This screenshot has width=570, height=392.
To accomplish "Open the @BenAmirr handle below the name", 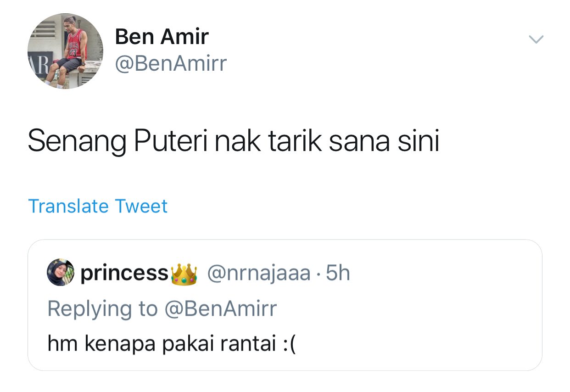I will coord(171,64).
